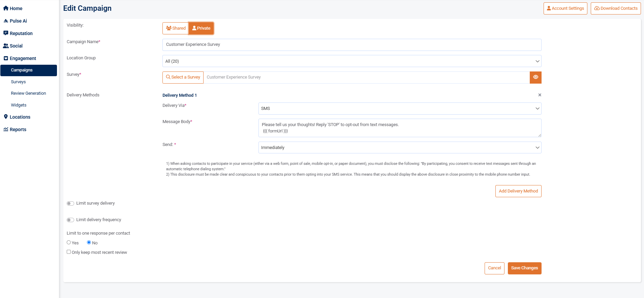The height and width of the screenshot is (298, 644).
Task: Click Add Delivery Method button
Action: (x=518, y=191)
